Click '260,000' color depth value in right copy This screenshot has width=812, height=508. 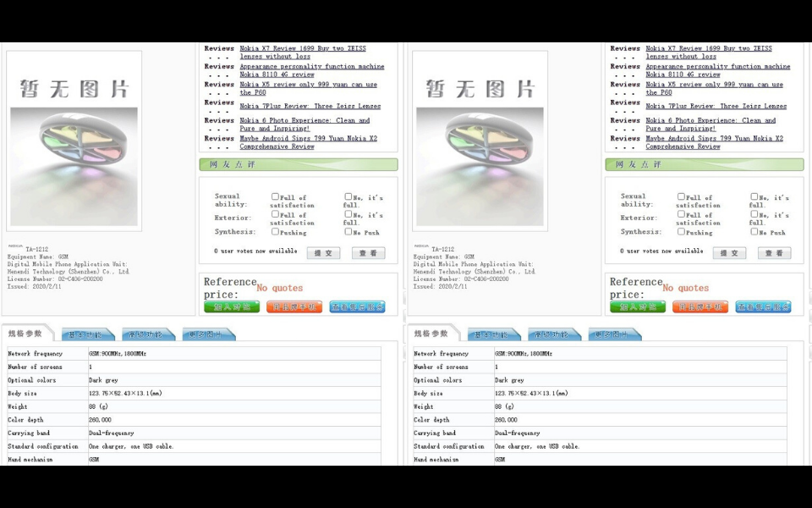(x=506, y=420)
